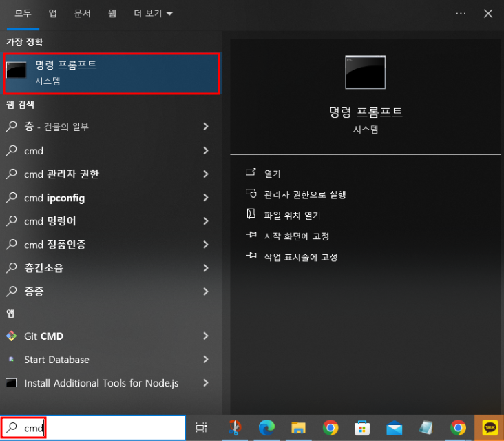This screenshot has height=441, width=504.
Task: Select plain 'cmd' web search suggestion
Action: coord(111,150)
